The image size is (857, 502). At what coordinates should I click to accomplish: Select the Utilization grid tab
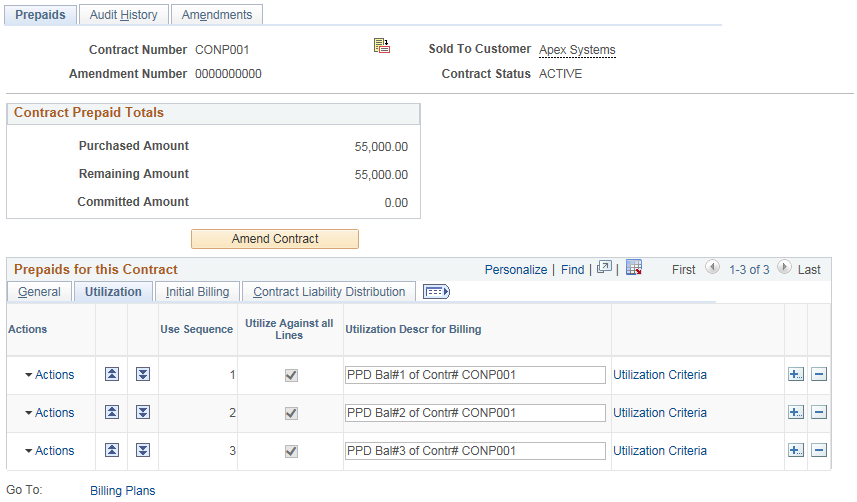[113, 291]
